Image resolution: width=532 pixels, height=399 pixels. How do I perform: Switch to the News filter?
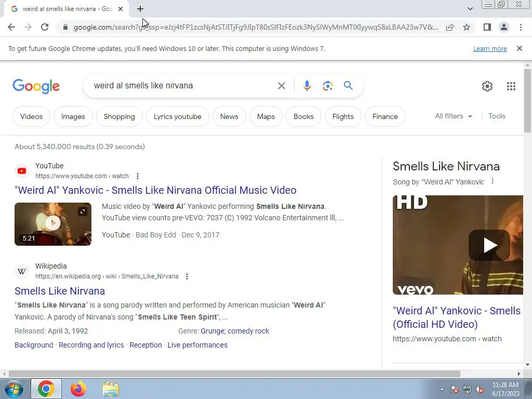click(229, 116)
